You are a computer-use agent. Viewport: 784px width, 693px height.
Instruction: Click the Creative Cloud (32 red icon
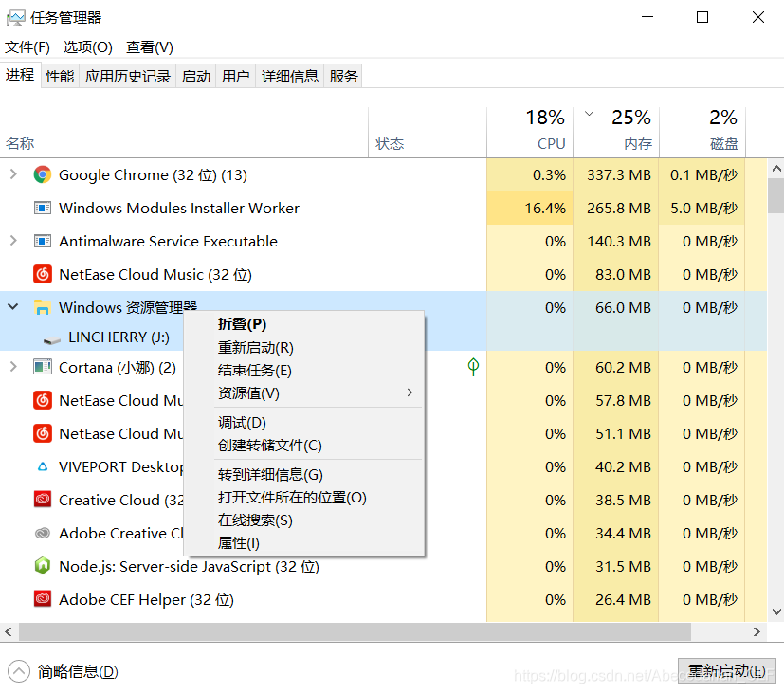point(43,500)
